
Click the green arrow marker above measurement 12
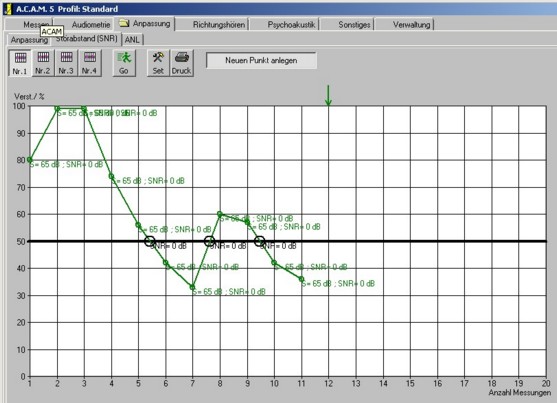[328, 96]
